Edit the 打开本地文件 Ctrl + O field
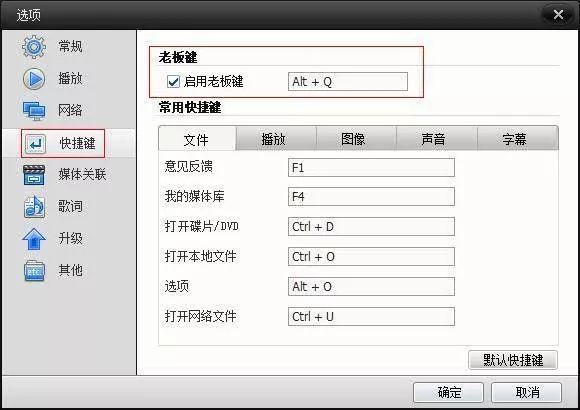This screenshot has width=580, height=410. point(371,256)
